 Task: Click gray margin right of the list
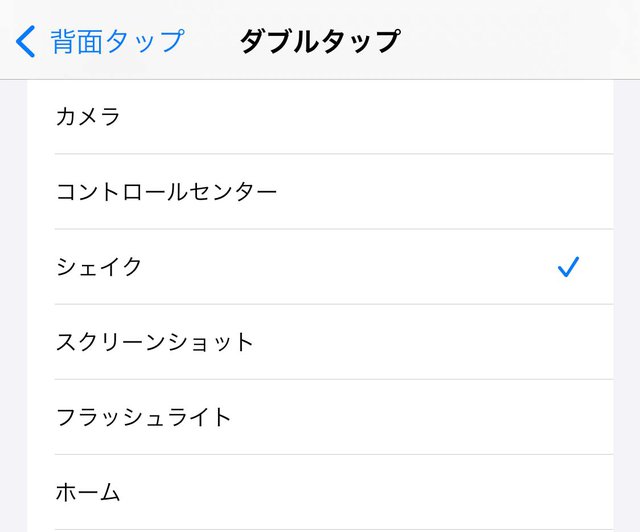(626, 300)
